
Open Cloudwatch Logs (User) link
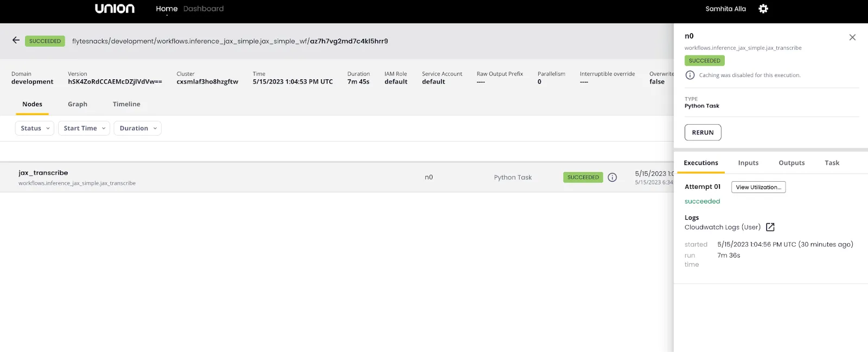pyautogui.click(x=723, y=227)
